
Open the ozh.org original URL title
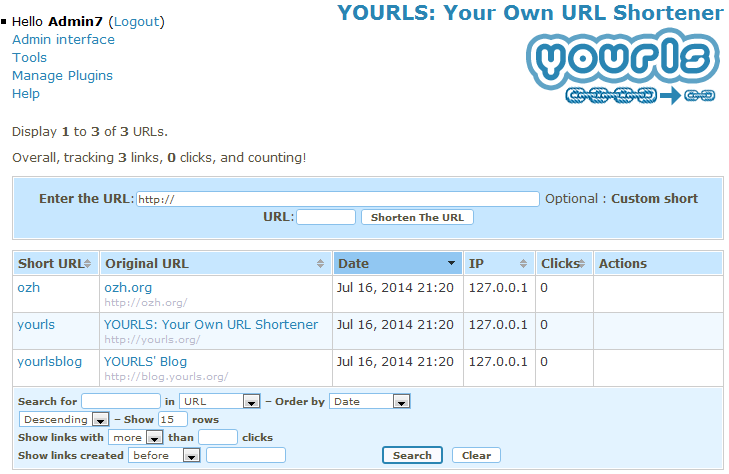(128, 288)
